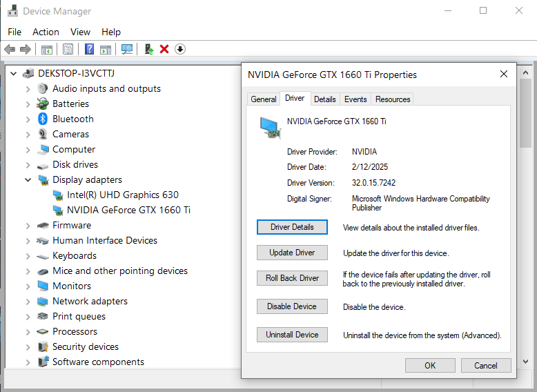The width and height of the screenshot is (537, 392).
Task: Switch to the Resources tab
Action: pyautogui.click(x=393, y=99)
